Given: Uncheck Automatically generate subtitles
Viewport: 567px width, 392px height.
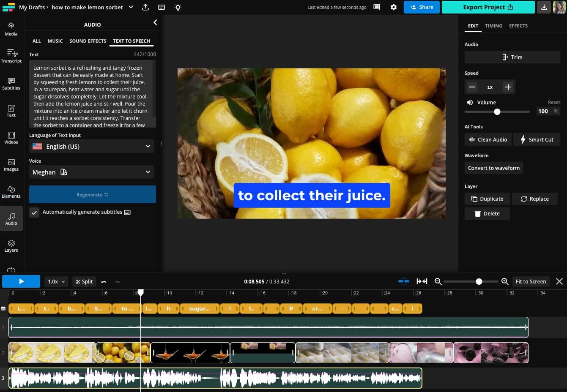Looking at the screenshot, I should tap(34, 212).
